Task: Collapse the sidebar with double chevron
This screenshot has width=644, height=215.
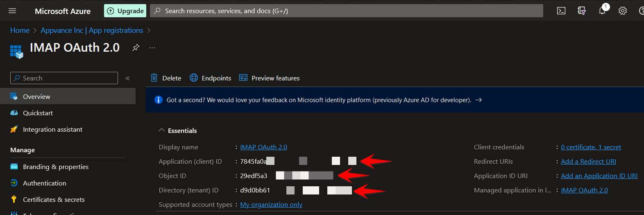Action: pos(127,78)
